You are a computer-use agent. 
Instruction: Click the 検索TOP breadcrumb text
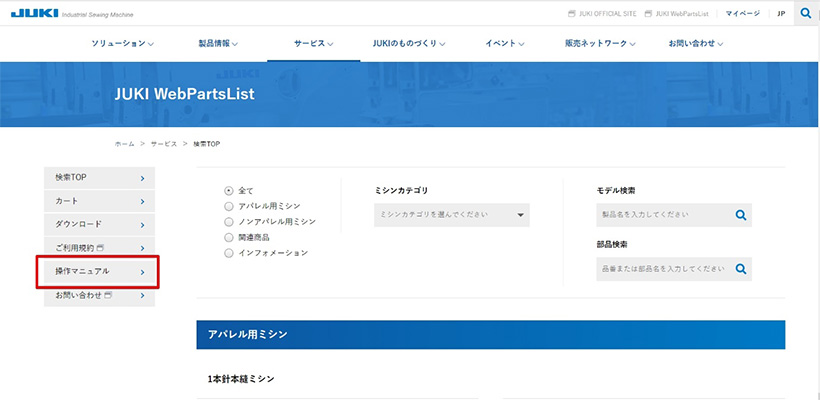tap(207, 144)
